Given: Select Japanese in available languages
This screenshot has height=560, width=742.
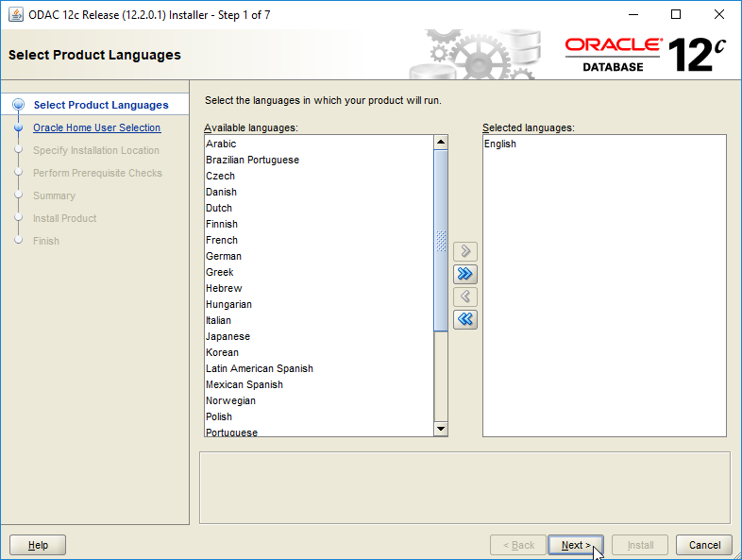Looking at the screenshot, I should (x=319, y=337).
